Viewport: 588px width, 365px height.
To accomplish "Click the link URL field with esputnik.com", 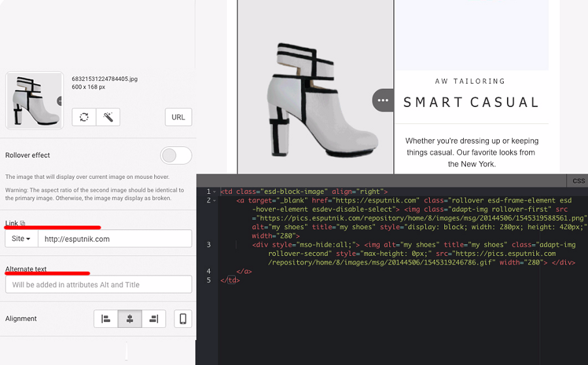I will pos(114,239).
